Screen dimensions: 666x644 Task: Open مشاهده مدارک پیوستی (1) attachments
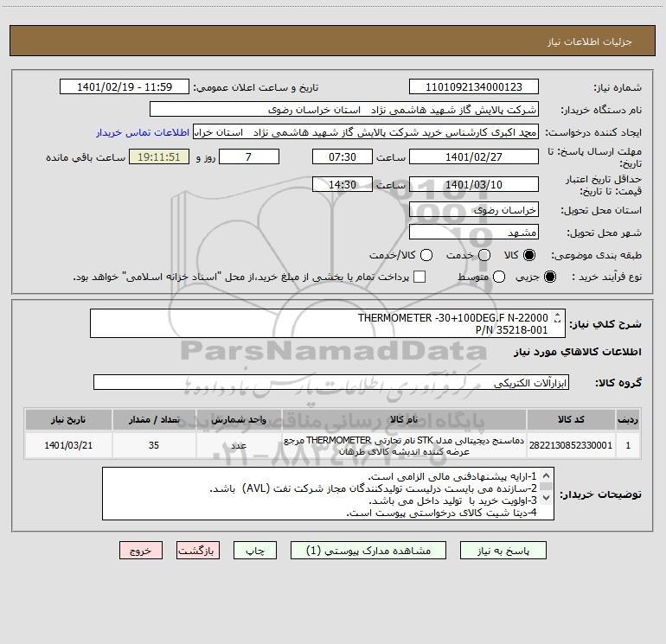pos(368,551)
